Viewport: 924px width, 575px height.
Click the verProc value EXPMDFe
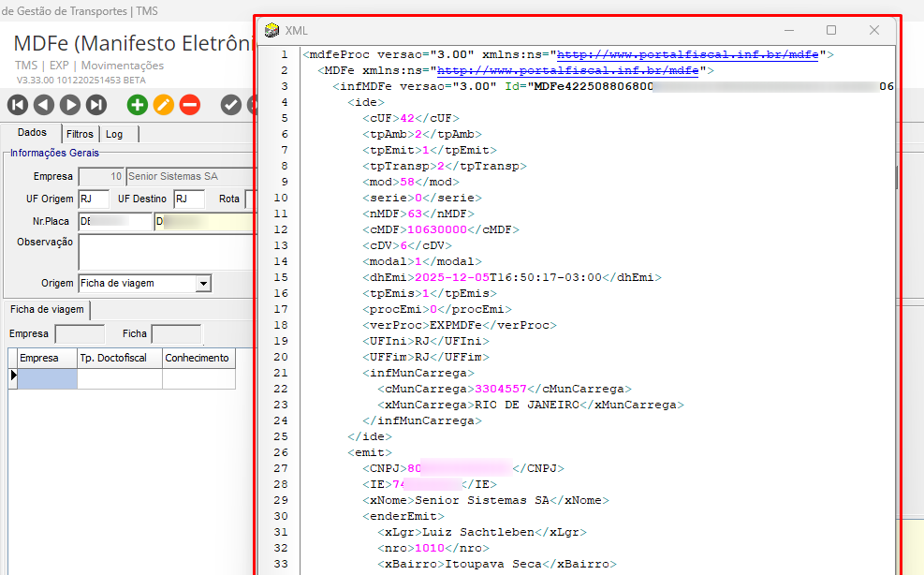[x=456, y=325]
